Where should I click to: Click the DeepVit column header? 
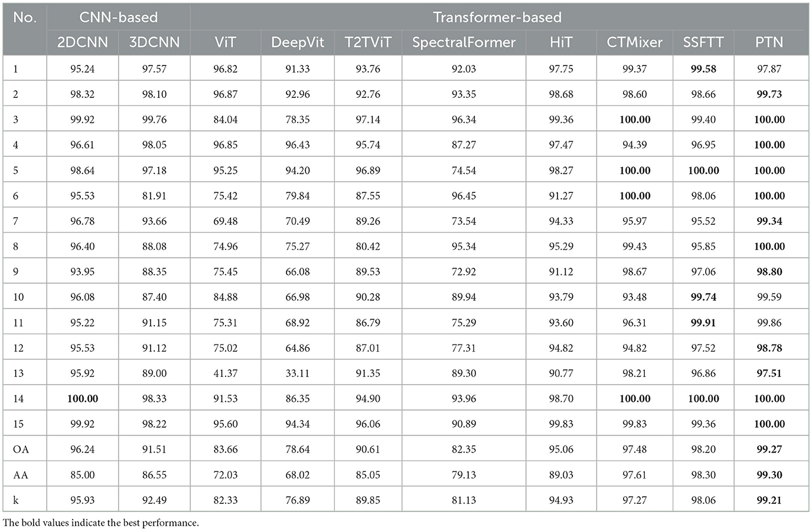[x=297, y=42]
